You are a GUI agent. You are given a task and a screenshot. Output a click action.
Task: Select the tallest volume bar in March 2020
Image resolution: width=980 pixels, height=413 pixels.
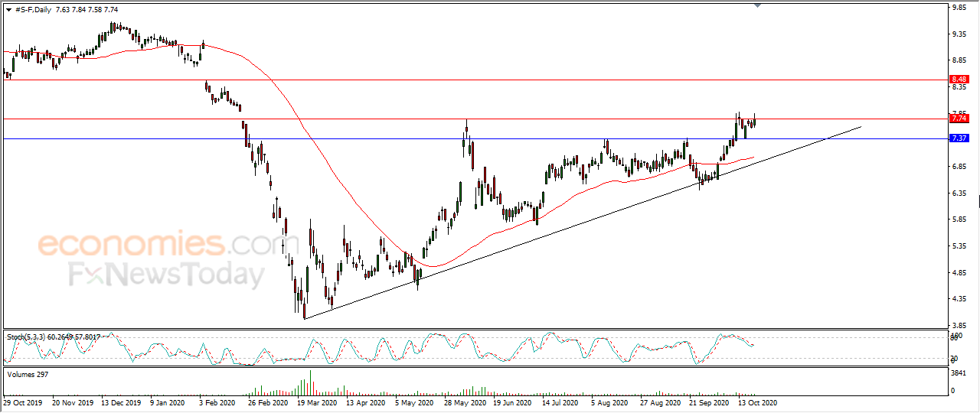pos(310,382)
